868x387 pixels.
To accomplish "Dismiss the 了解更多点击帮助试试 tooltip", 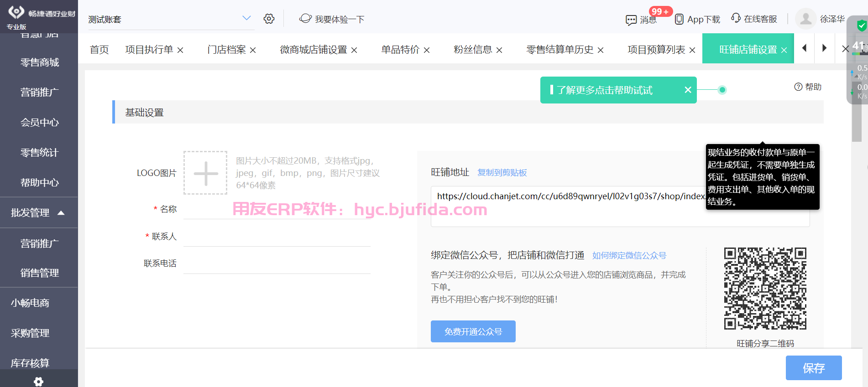I will pyautogui.click(x=688, y=90).
